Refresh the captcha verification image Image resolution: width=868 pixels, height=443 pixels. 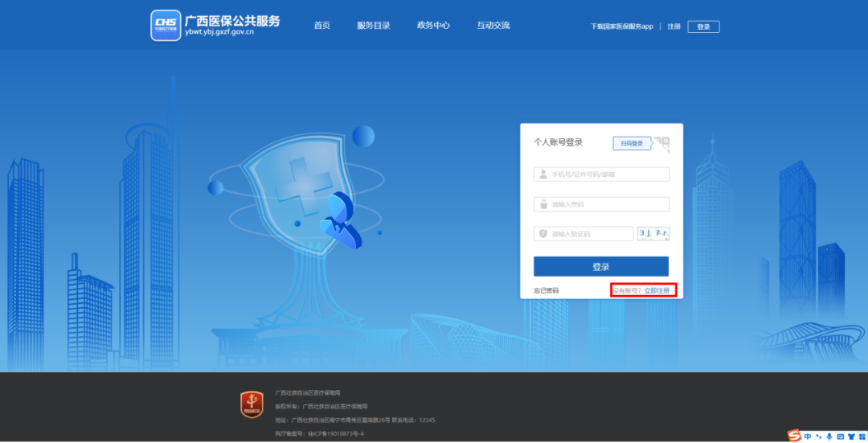653,234
